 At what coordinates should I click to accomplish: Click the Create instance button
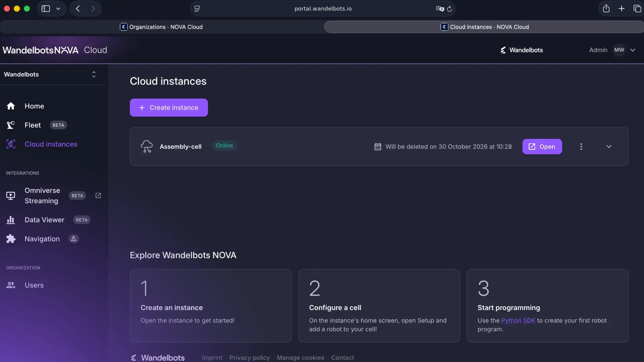pyautogui.click(x=169, y=108)
